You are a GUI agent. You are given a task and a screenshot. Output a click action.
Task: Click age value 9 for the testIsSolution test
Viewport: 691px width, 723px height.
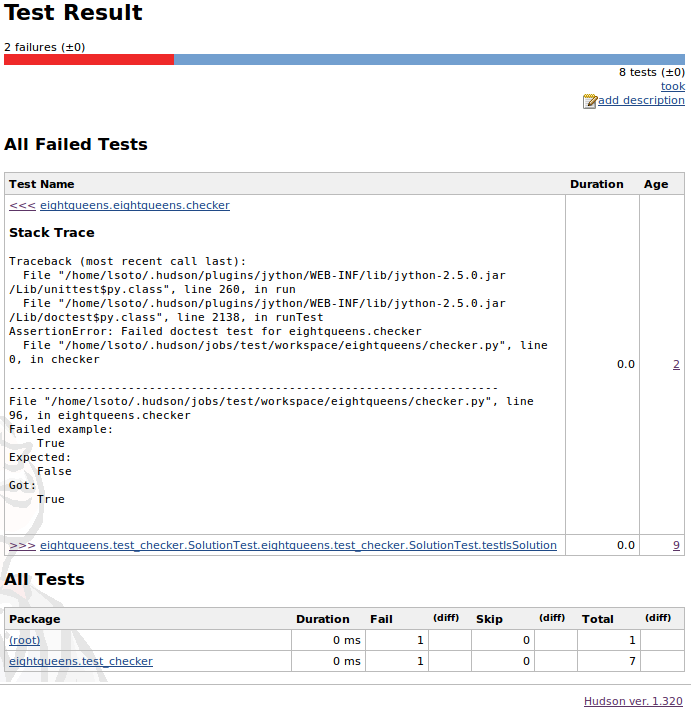point(676,545)
